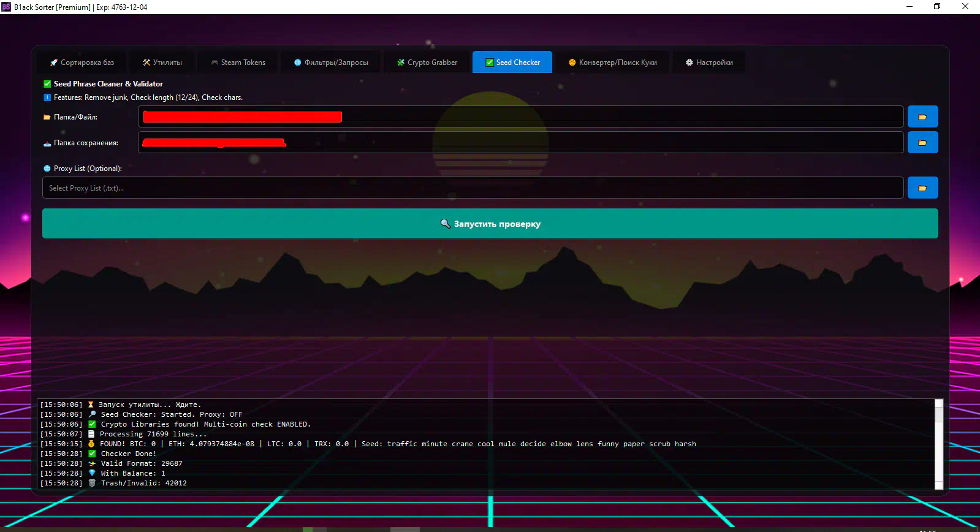This screenshot has width=980, height=532.
Task: Click the Checker Done! log line
Action: pyautogui.click(x=128, y=454)
